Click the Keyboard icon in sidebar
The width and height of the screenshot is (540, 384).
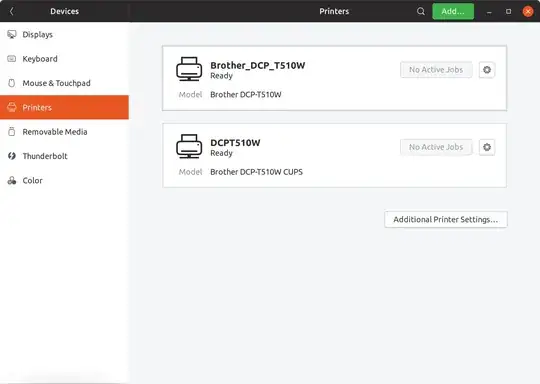(12, 59)
